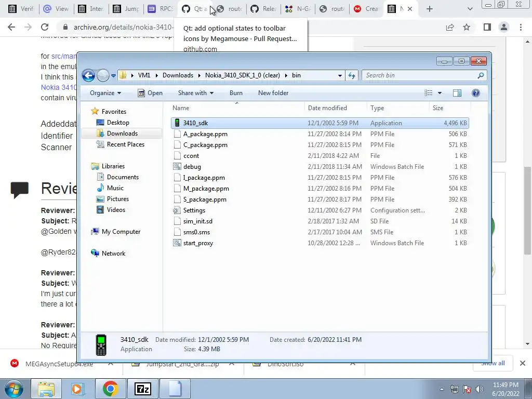Click the debug batch file icon
The height and width of the screenshot is (399, 532).
177,167
